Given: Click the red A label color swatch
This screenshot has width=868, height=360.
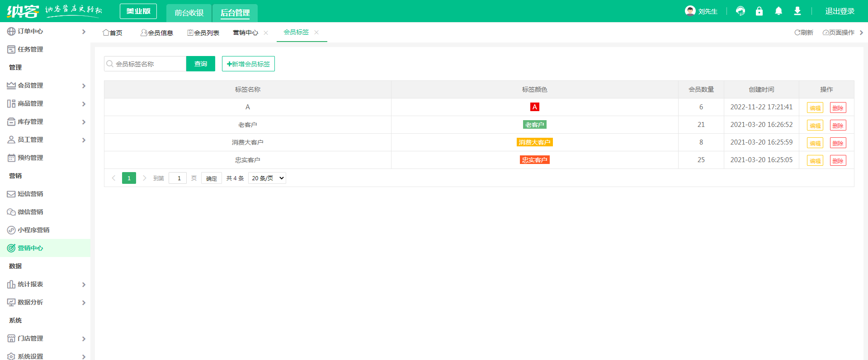Looking at the screenshot, I should click(535, 107).
